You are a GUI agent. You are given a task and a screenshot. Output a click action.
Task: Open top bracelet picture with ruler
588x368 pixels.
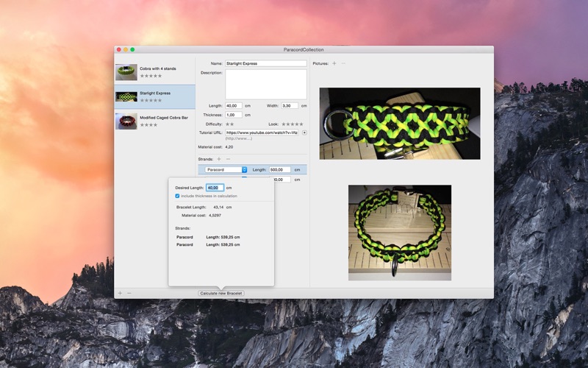tap(400, 124)
